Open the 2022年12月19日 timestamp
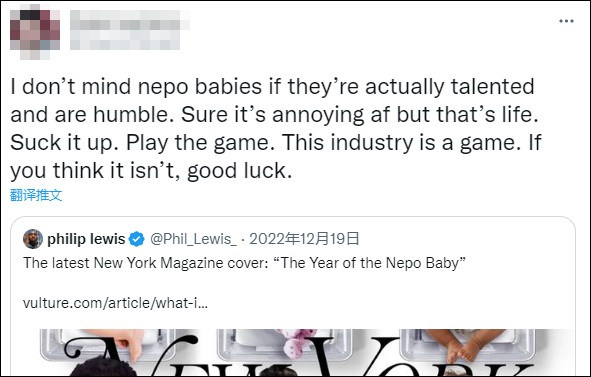This screenshot has height=377, width=591. (304, 239)
